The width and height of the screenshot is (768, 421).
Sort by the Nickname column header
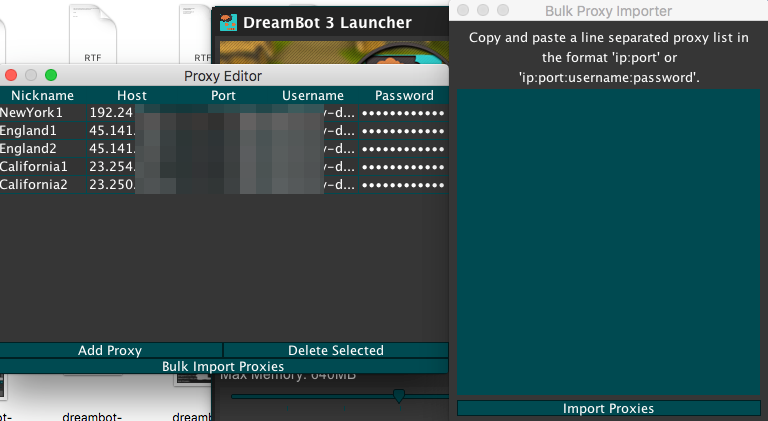[x=43, y=95]
